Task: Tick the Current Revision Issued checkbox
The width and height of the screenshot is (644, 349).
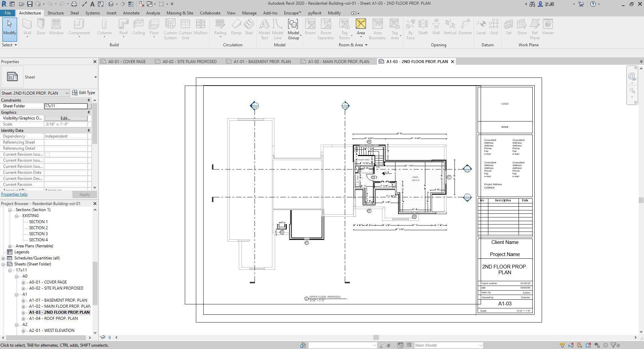Action: coord(47,155)
